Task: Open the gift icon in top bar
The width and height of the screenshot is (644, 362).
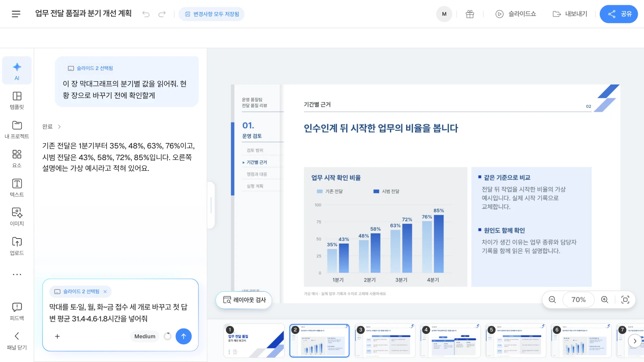Action: pyautogui.click(x=470, y=14)
